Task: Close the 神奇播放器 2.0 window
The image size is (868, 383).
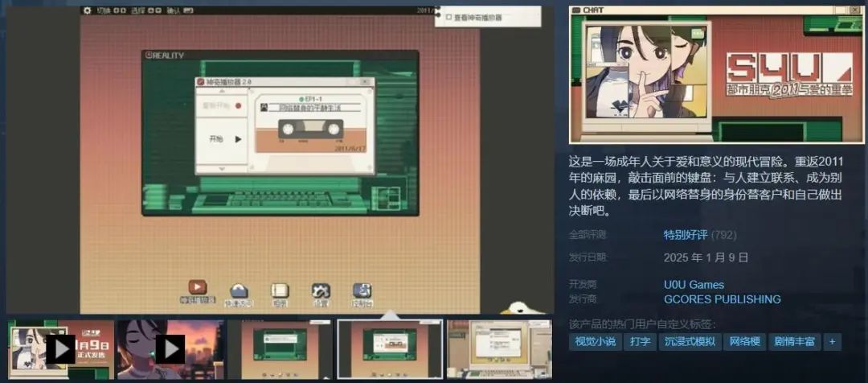Action: pyautogui.click(x=364, y=81)
